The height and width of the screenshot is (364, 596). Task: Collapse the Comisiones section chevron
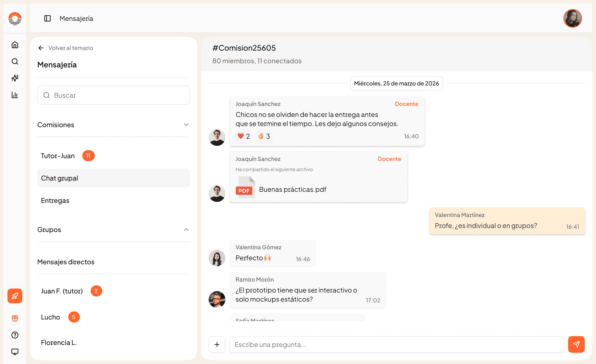(x=186, y=125)
